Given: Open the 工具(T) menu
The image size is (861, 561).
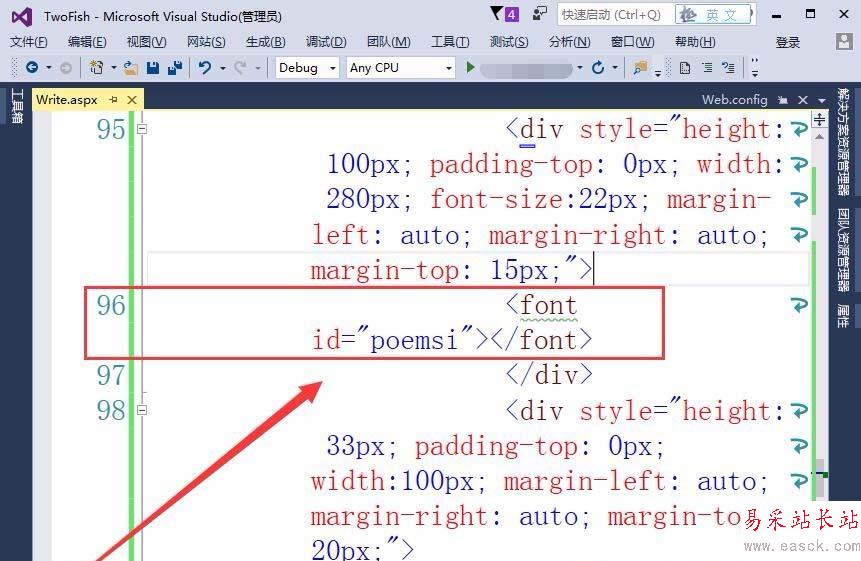Looking at the screenshot, I should coord(450,42).
